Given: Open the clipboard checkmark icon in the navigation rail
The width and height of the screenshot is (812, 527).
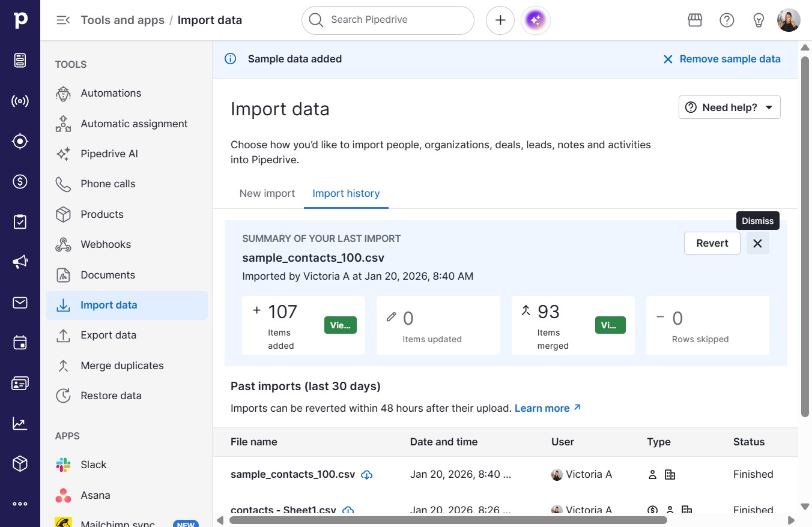Looking at the screenshot, I should [20, 222].
